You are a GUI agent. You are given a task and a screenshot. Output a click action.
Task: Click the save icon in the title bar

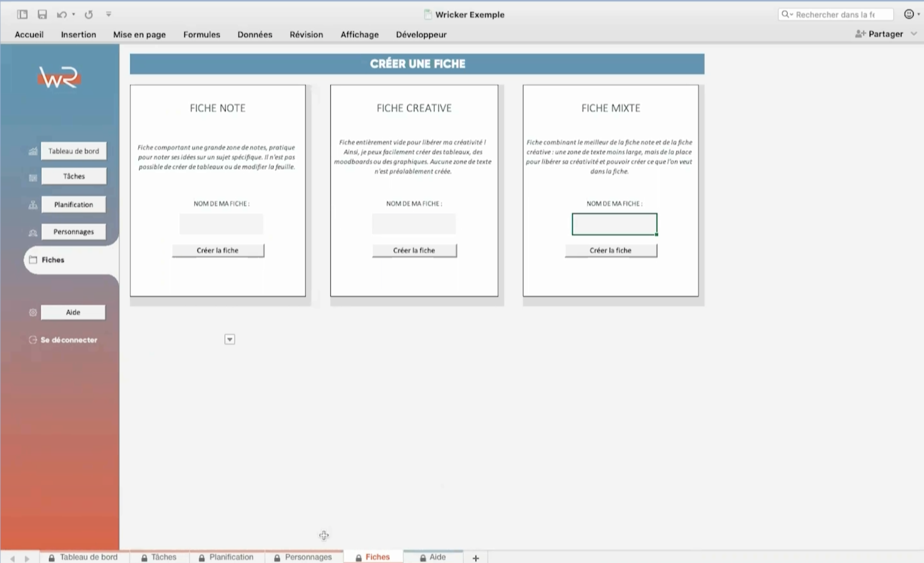[x=42, y=15]
